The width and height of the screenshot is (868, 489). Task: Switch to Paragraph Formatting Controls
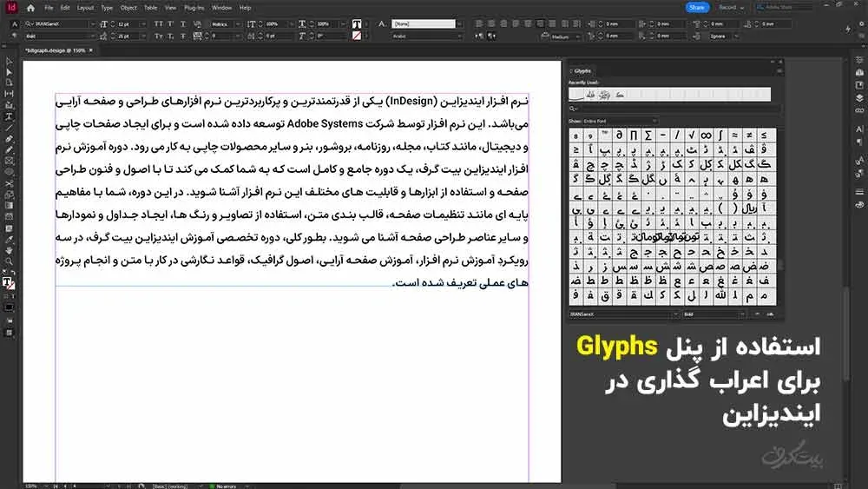[15, 36]
